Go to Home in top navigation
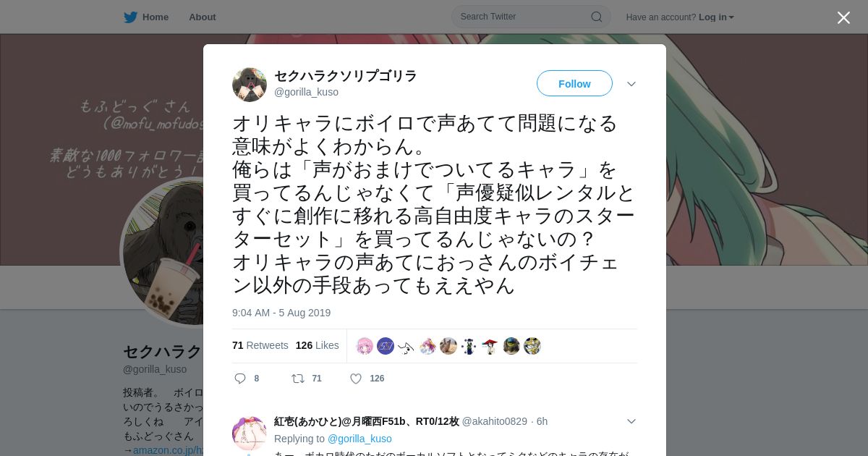 click(x=156, y=17)
